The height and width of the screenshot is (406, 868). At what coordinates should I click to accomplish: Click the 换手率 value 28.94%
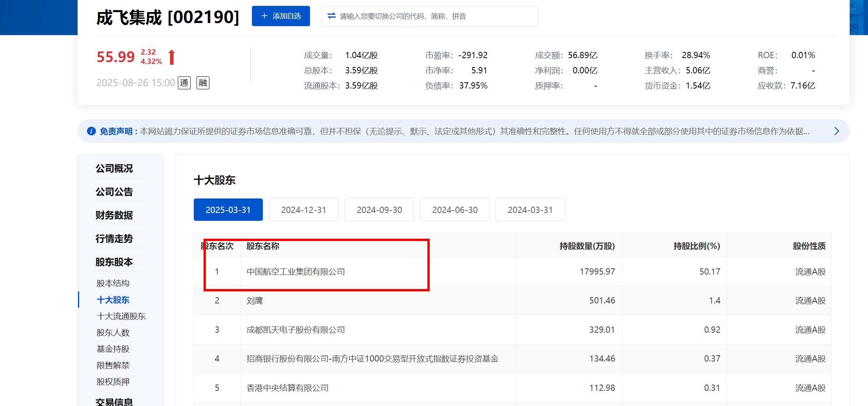(696, 55)
